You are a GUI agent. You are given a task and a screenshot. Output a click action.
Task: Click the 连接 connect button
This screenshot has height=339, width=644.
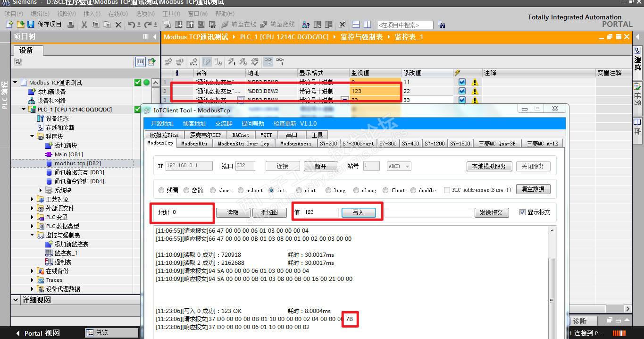[x=283, y=166]
